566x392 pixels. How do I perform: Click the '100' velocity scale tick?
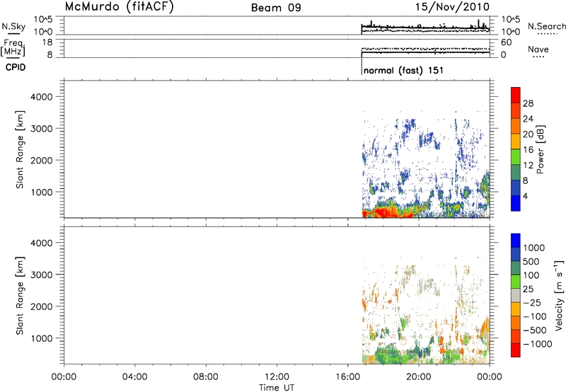point(531,275)
